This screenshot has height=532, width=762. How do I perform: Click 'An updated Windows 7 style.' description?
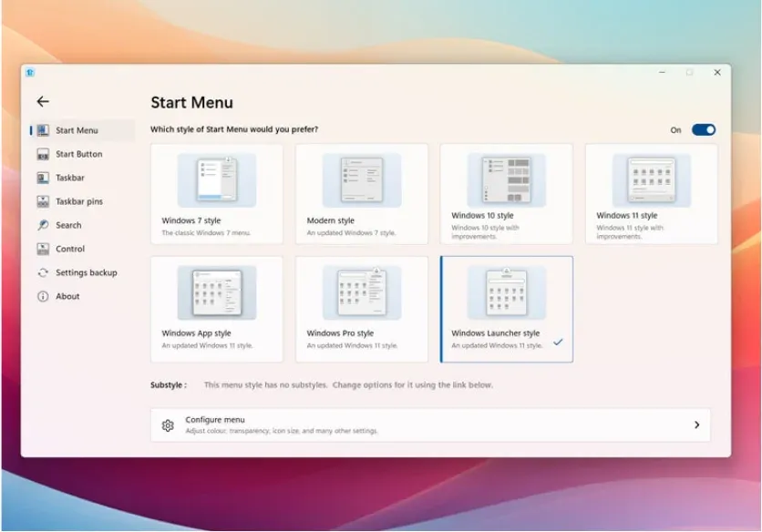point(351,233)
